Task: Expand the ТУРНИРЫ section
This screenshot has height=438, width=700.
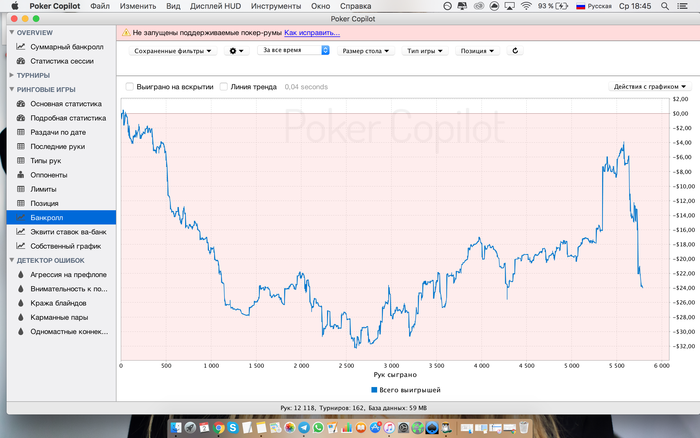Action: 12,75
